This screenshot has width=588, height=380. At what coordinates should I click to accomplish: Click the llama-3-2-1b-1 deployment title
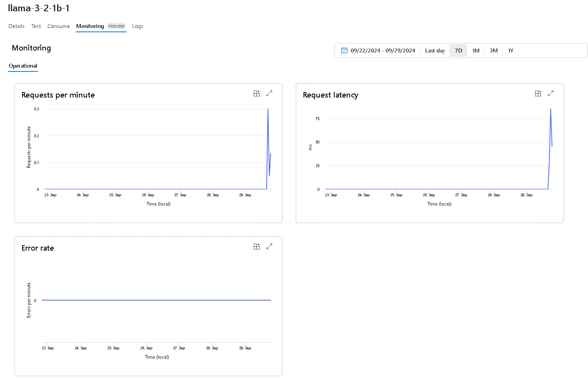tap(39, 8)
